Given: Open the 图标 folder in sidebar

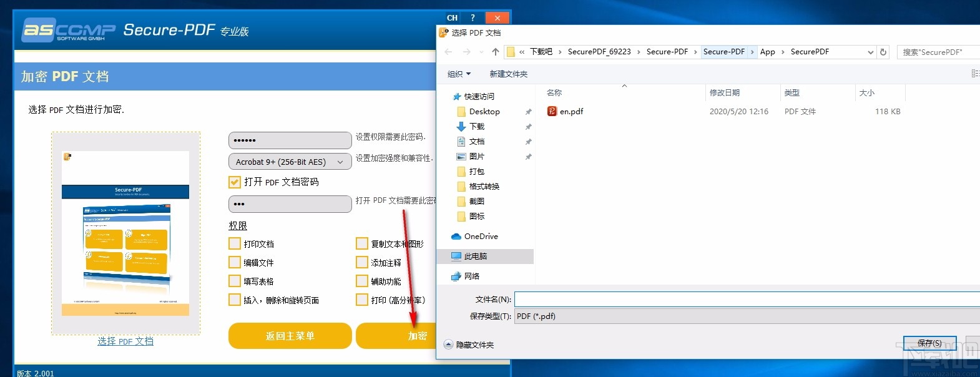Looking at the screenshot, I should click(477, 217).
